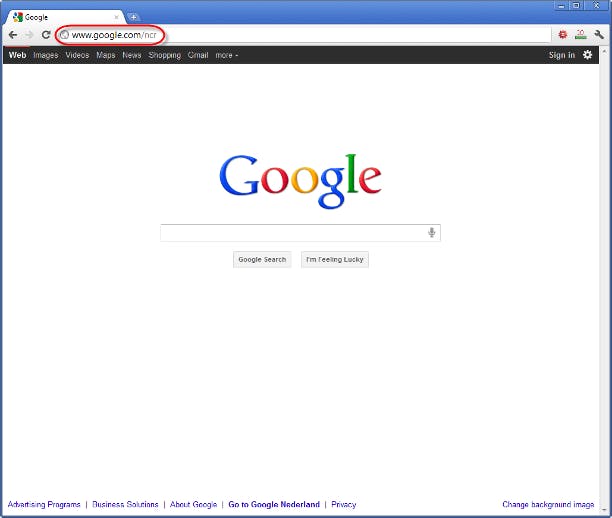Open Videos in the Google bar
Viewport: 612px width, 518px height.
77,55
